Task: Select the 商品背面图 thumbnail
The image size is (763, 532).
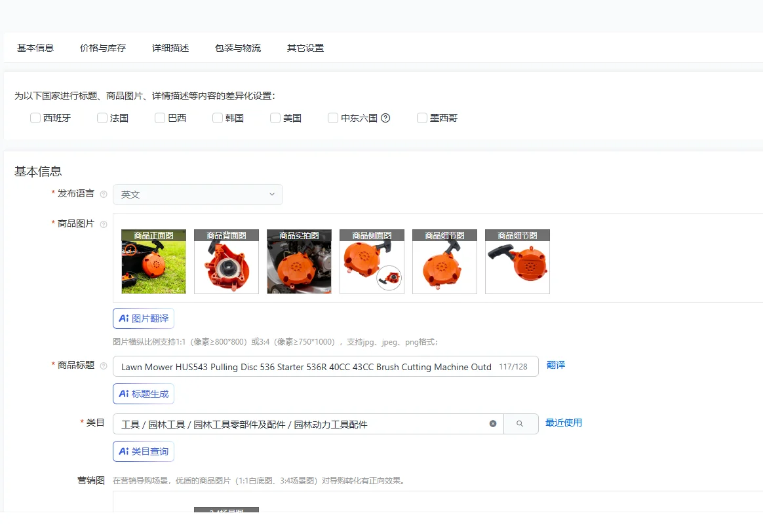Action: pos(226,261)
